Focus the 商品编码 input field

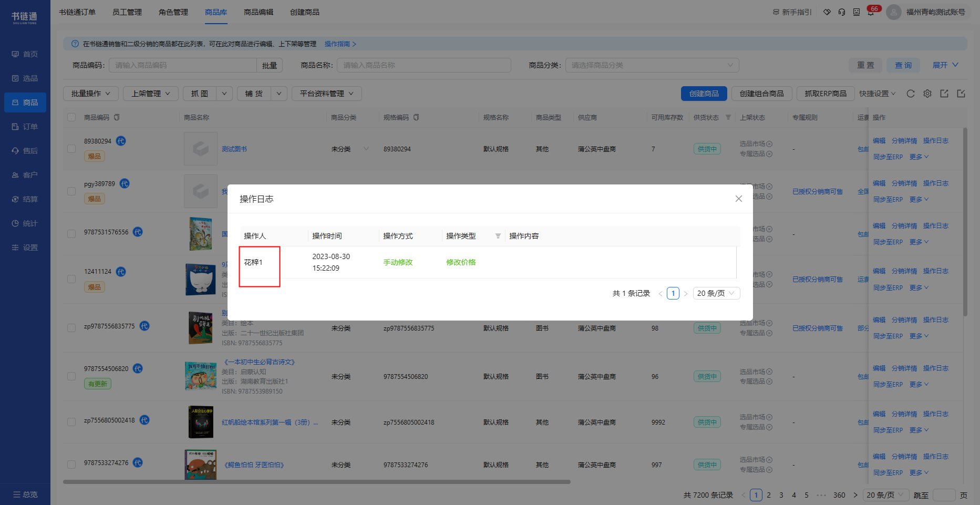pyautogui.click(x=183, y=65)
